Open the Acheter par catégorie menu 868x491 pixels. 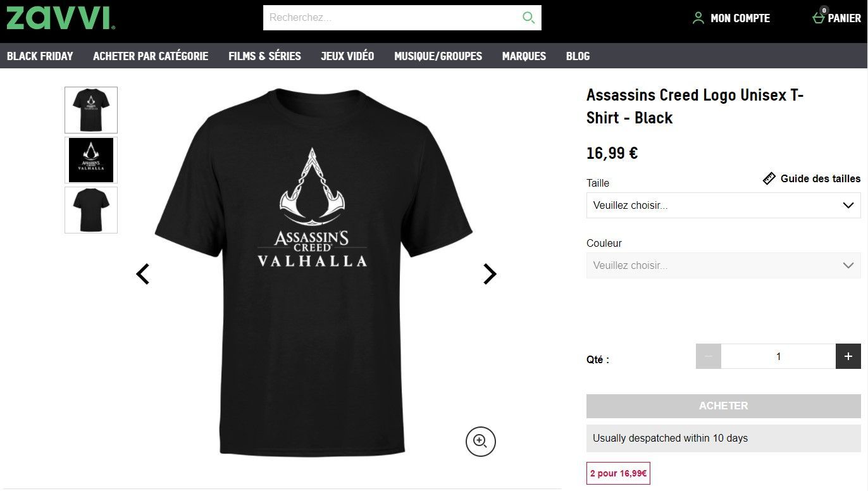[151, 56]
